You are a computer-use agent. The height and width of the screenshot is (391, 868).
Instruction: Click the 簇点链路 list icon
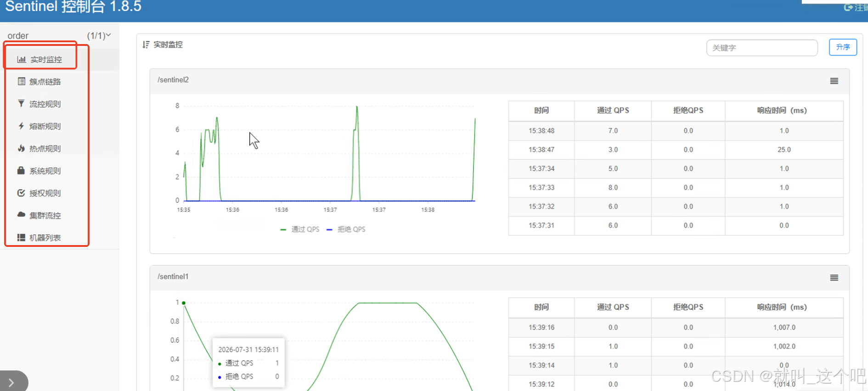point(21,81)
